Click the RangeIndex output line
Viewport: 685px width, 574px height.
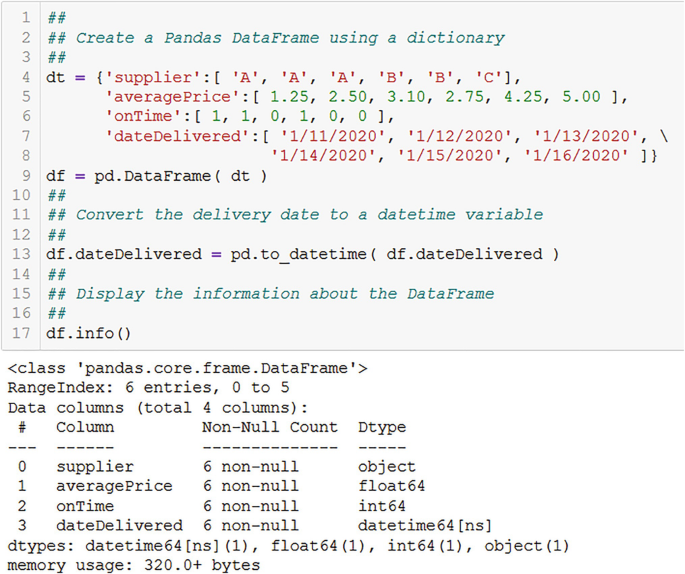pos(149,387)
